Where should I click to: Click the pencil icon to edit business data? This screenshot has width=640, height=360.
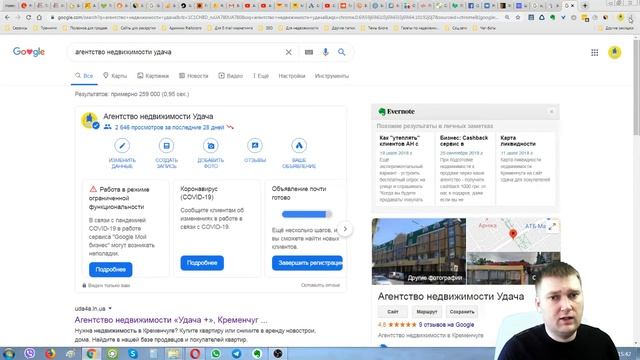pyautogui.click(x=122, y=146)
